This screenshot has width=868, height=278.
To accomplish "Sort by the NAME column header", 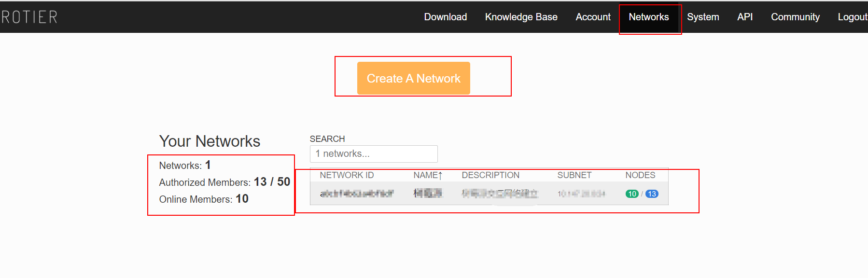I will [428, 175].
